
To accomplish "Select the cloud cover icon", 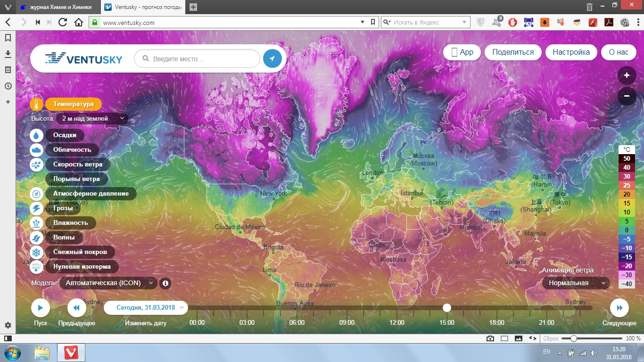I will pos(37,150).
